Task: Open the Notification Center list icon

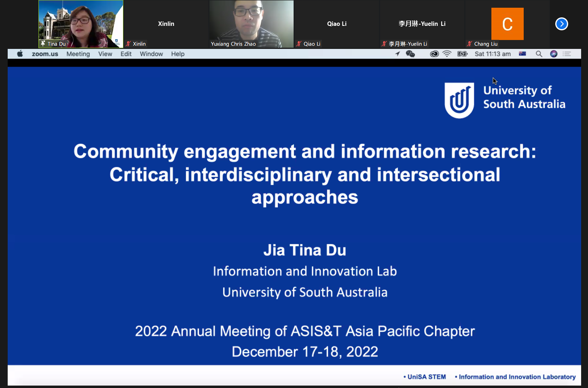Action: coord(567,54)
